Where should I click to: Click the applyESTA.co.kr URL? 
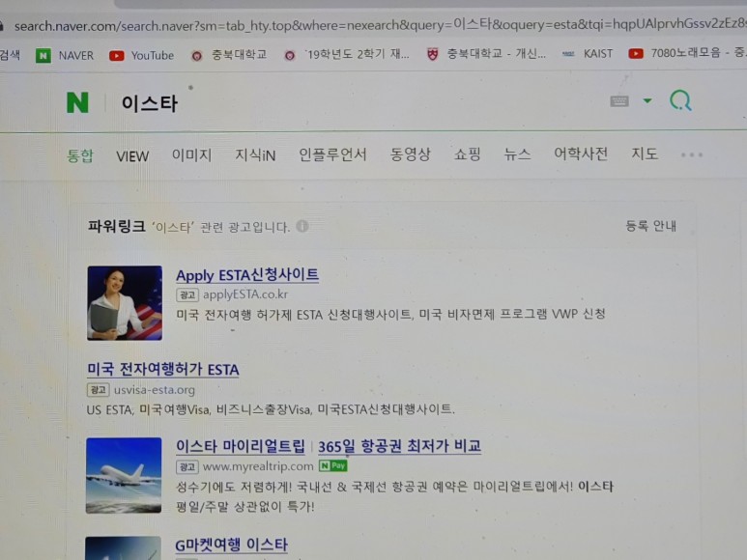coord(245,294)
